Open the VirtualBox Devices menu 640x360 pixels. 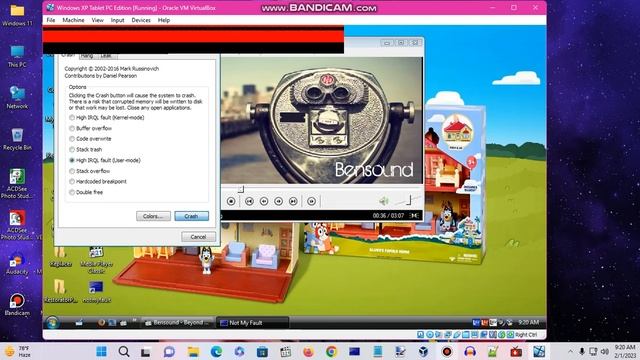click(141, 20)
